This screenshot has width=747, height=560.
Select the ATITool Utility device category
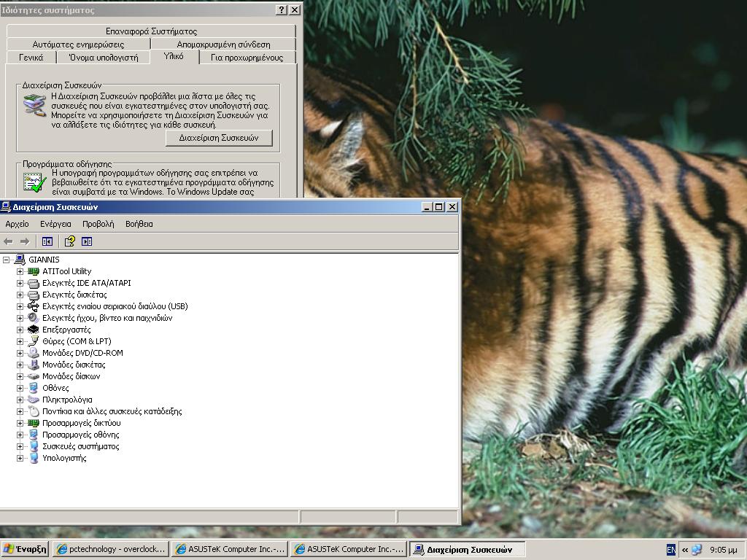pos(66,271)
